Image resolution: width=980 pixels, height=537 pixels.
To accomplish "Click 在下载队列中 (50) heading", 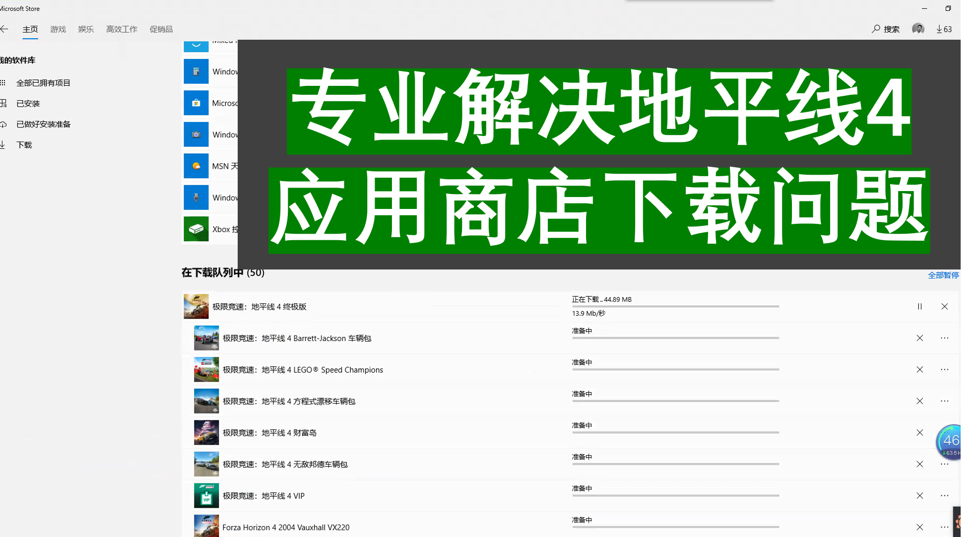I will pos(223,272).
